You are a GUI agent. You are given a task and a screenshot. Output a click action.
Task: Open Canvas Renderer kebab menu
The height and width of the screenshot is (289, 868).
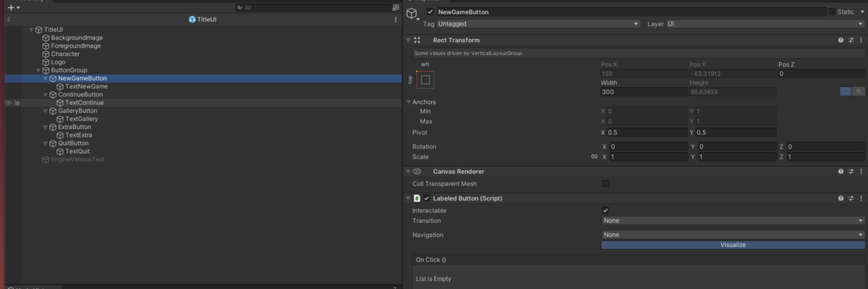click(x=861, y=172)
